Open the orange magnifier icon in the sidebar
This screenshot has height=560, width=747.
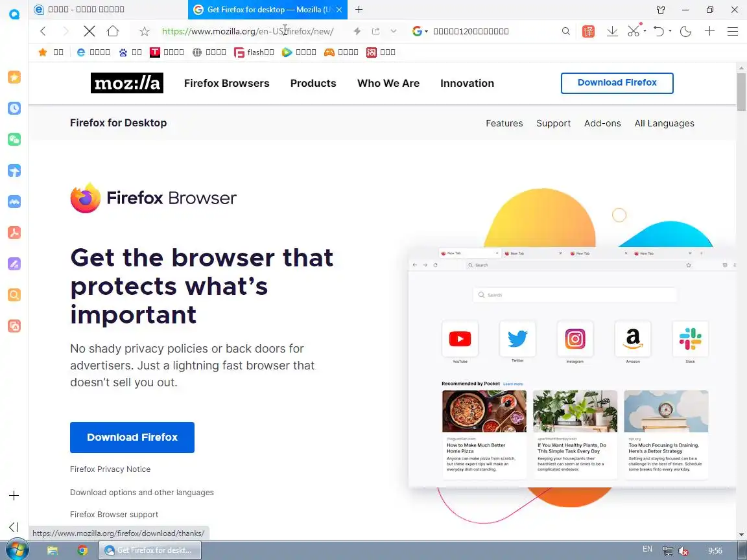(14, 295)
